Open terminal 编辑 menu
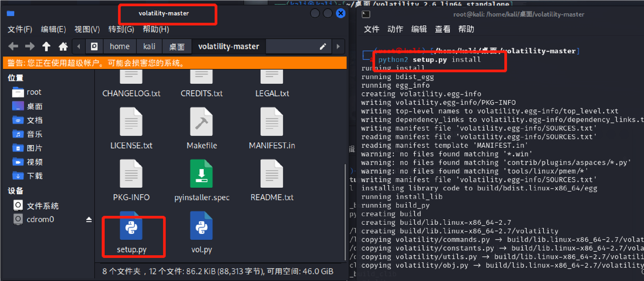 (419, 29)
